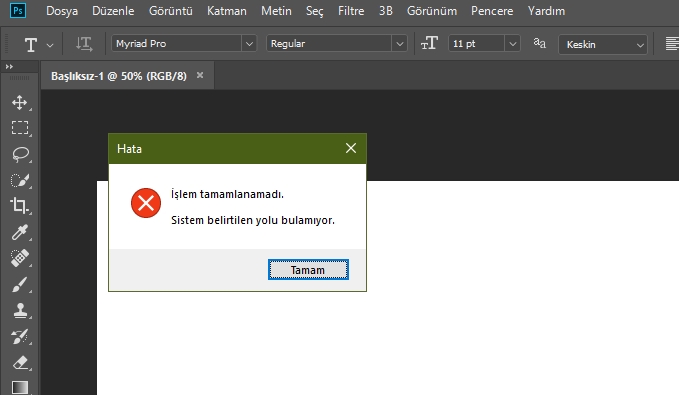Select the History Brush tool
679x395 pixels.
pos(19,337)
